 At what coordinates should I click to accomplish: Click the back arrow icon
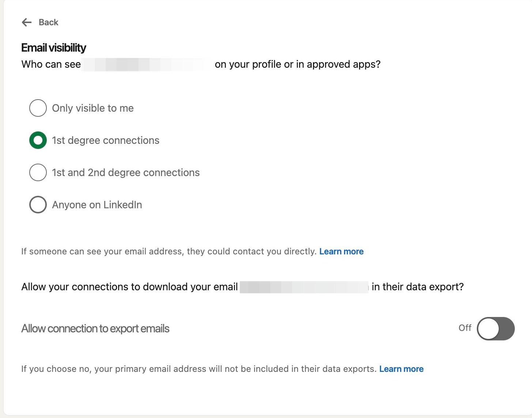pyautogui.click(x=27, y=22)
